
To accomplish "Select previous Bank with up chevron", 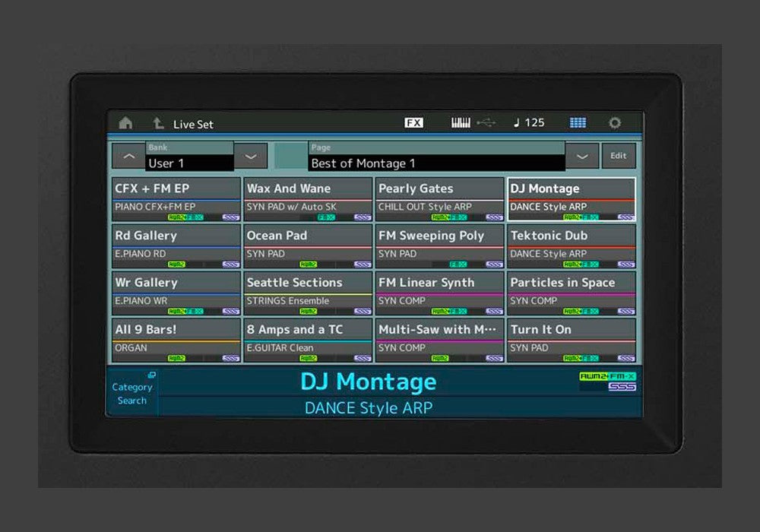I will pyautogui.click(x=128, y=156).
